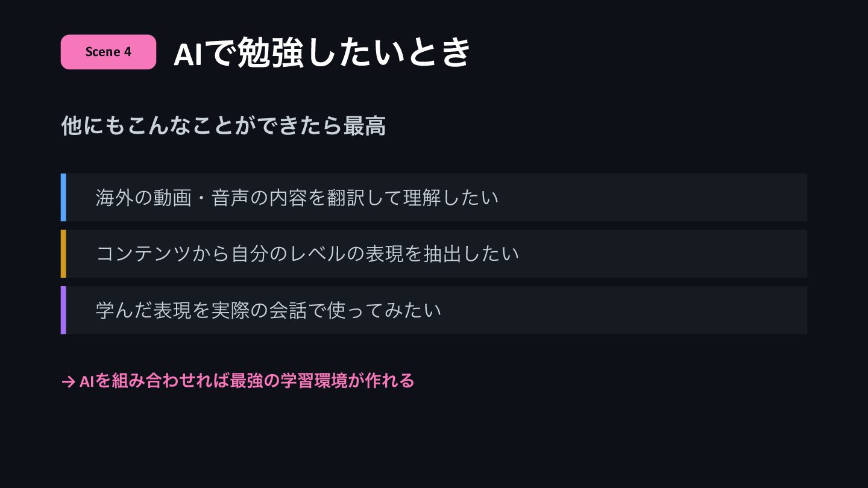Click the 学んだ表現を実際の会話 list item

pyautogui.click(x=434, y=310)
